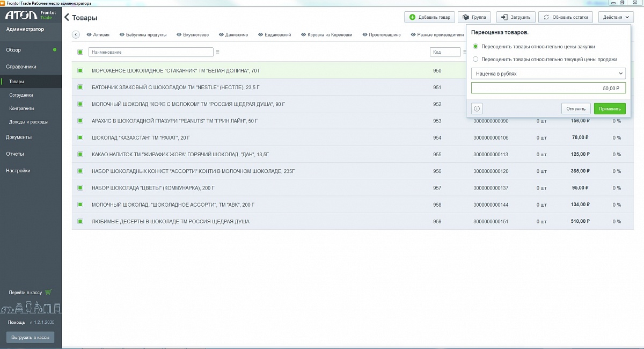Uncheck the ШОКОЛАД КАЗАХСТАН row checkbox
Screen dimensions: 644x349
coord(80,137)
